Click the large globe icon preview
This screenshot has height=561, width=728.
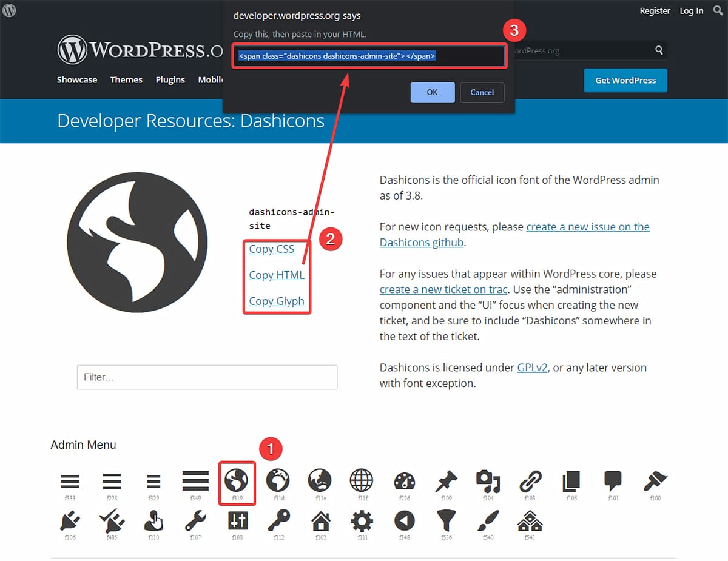click(137, 243)
